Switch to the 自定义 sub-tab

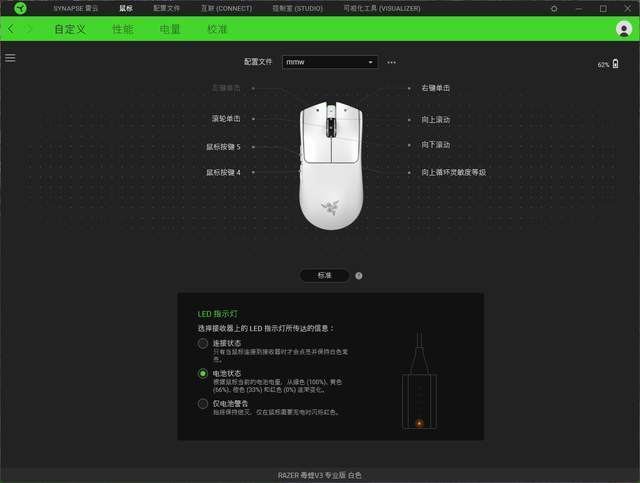[70, 29]
